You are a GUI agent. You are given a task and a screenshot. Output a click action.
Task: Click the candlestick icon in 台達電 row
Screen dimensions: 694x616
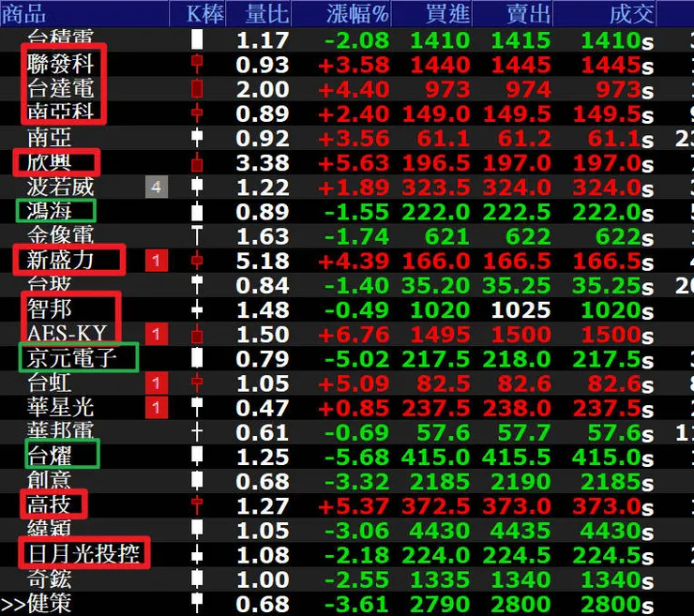pos(197,88)
